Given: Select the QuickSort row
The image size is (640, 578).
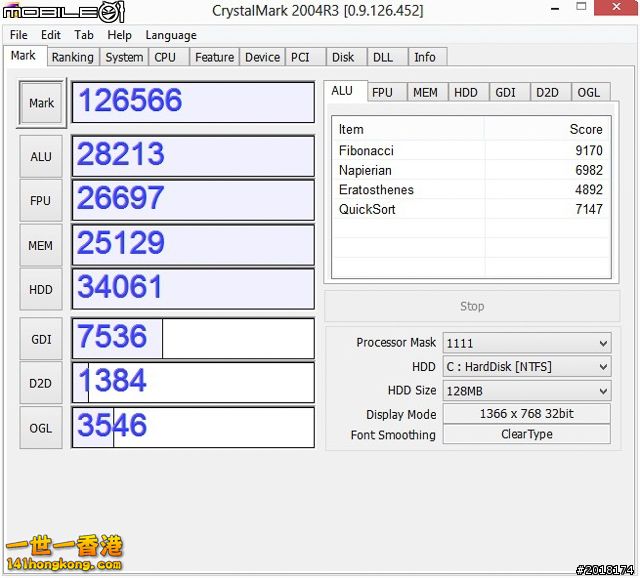Looking at the screenshot, I should pyautogui.click(x=471, y=209).
